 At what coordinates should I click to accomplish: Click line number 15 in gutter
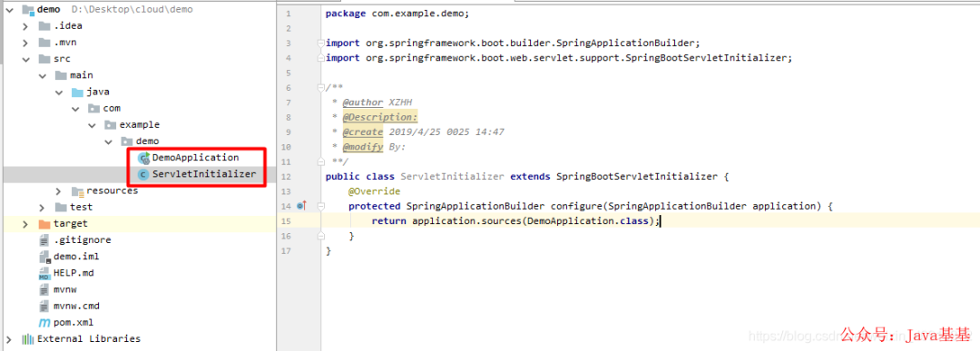pos(286,221)
